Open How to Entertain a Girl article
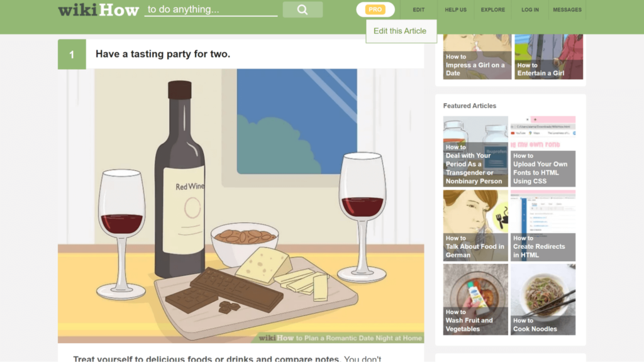 coord(548,57)
